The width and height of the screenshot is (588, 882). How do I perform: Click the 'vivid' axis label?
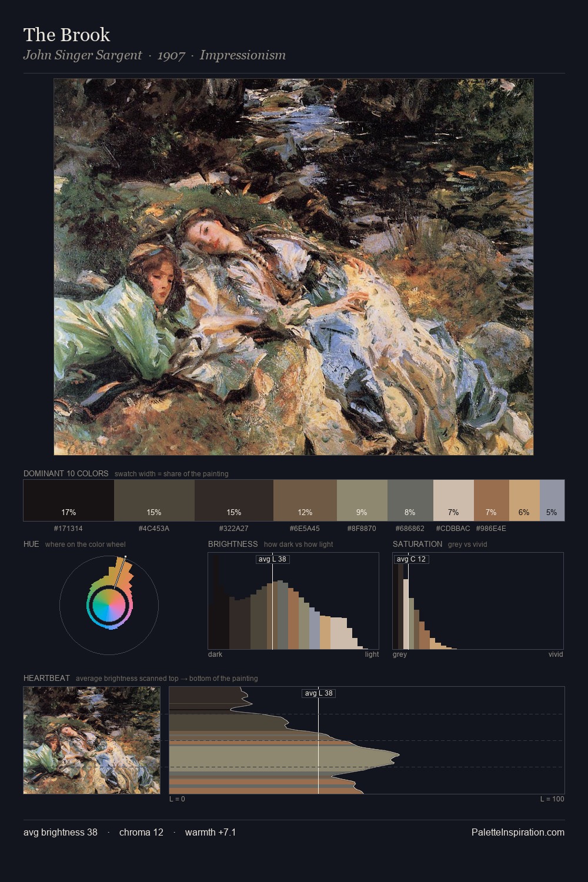[x=556, y=654]
